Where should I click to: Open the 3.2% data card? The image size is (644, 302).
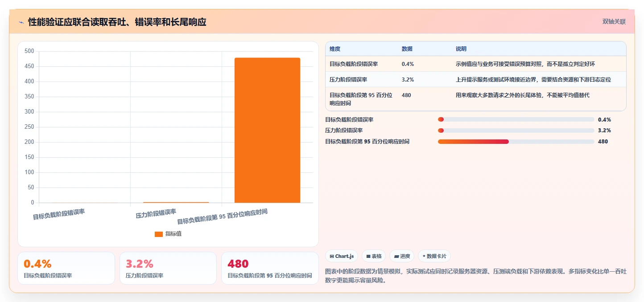click(168, 268)
